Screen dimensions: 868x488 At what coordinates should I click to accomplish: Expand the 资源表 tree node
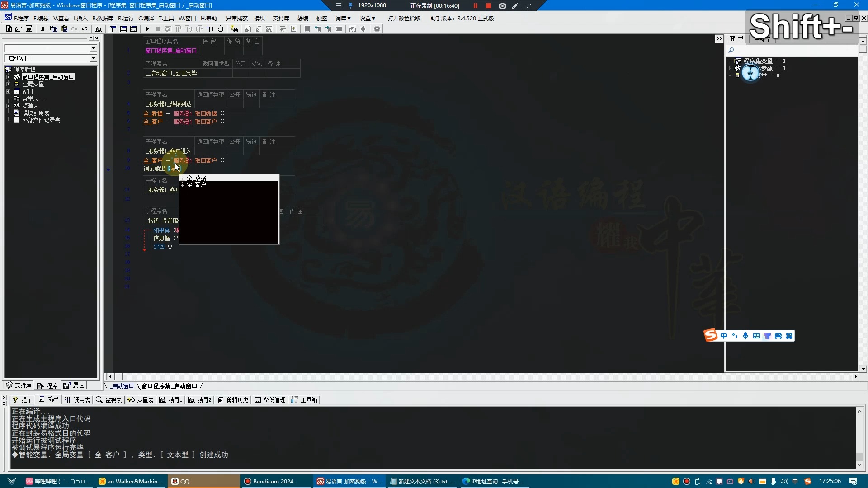8,106
